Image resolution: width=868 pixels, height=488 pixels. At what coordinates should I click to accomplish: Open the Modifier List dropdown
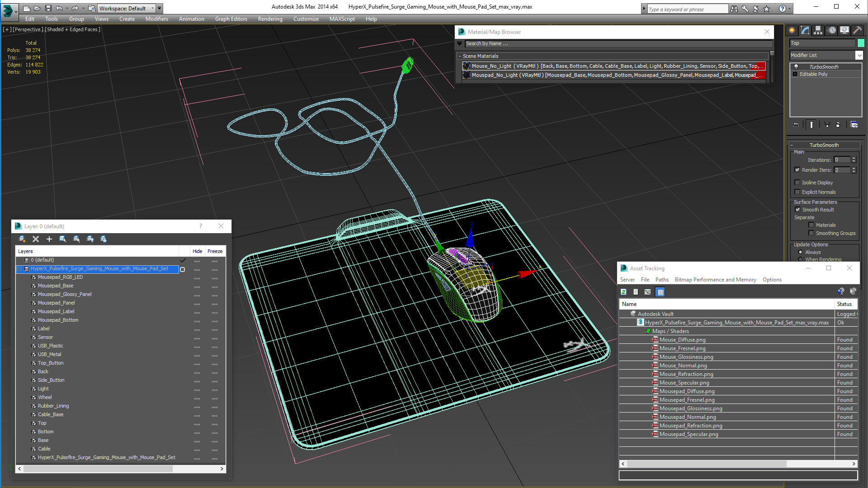pyautogui.click(x=859, y=55)
